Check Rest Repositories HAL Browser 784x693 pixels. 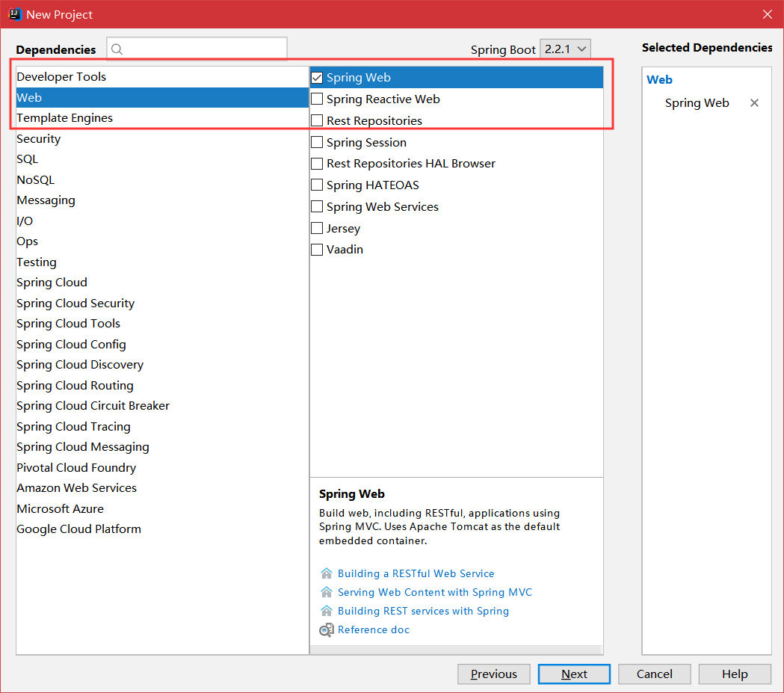click(x=317, y=164)
